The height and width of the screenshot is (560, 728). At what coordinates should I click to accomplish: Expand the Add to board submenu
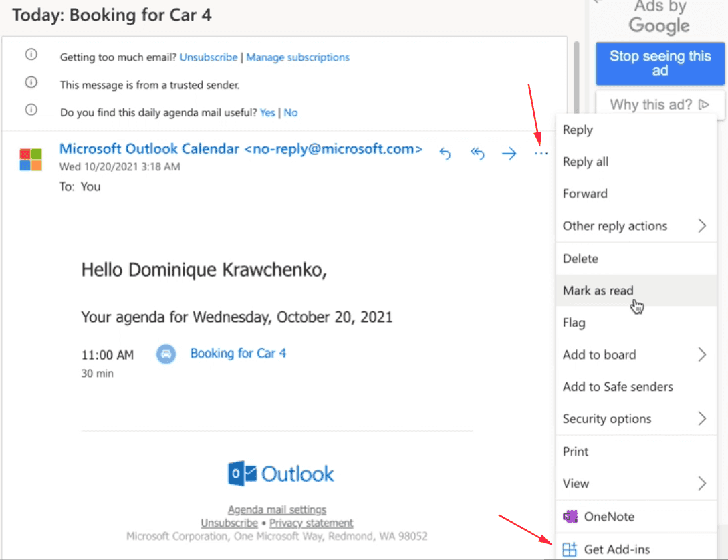point(702,355)
